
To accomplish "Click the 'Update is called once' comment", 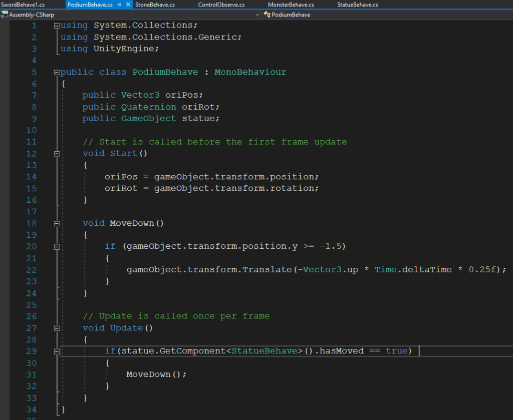I will (176, 316).
